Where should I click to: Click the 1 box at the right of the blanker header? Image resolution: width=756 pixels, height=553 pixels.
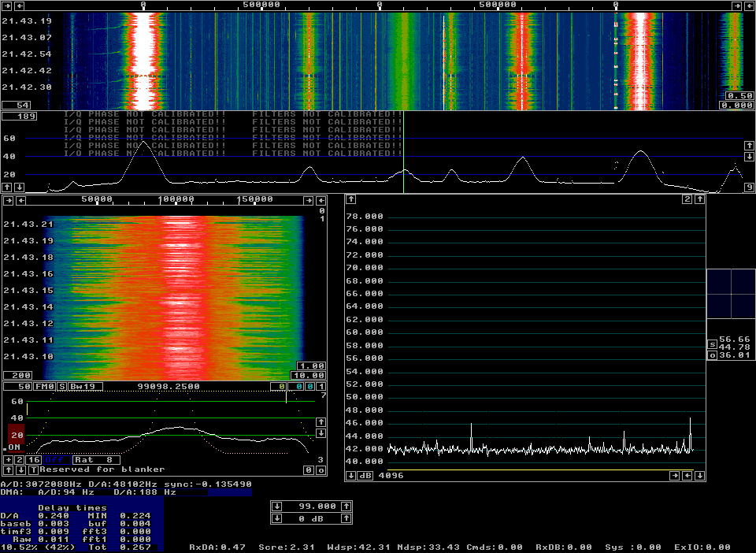[321, 387]
